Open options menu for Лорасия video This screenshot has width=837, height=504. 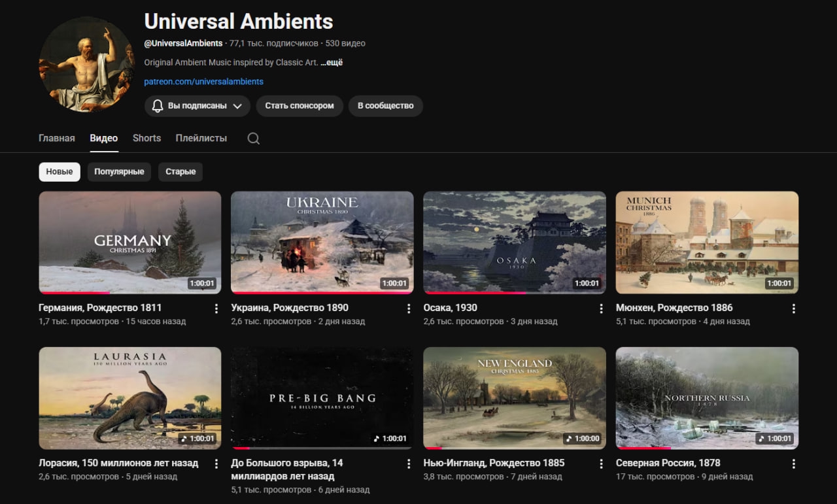(x=216, y=463)
